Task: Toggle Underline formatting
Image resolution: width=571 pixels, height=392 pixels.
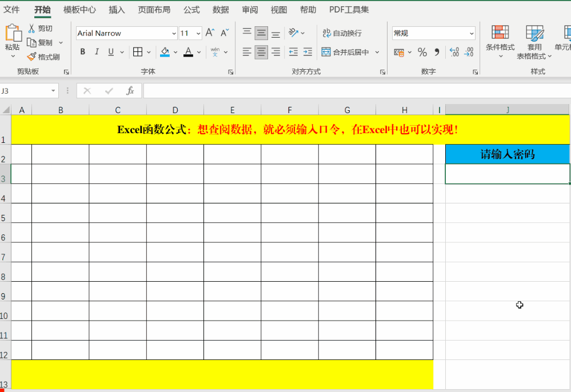Action: tap(111, 52)
